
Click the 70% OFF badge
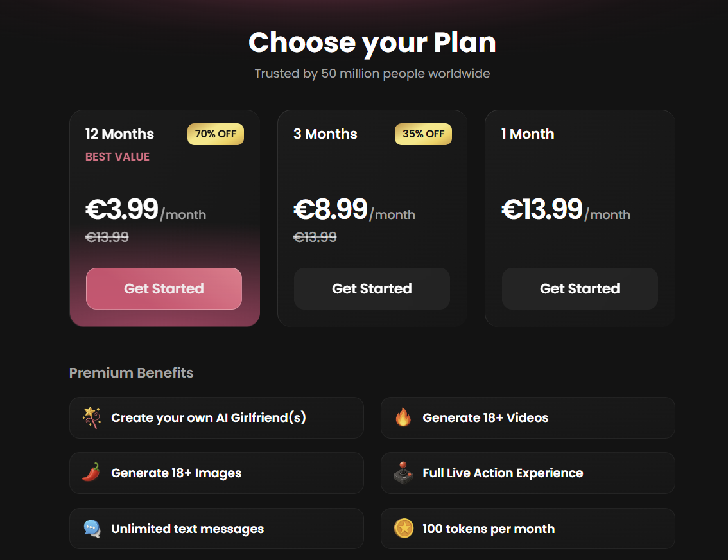pyautogui.click(x=216, y=134)
